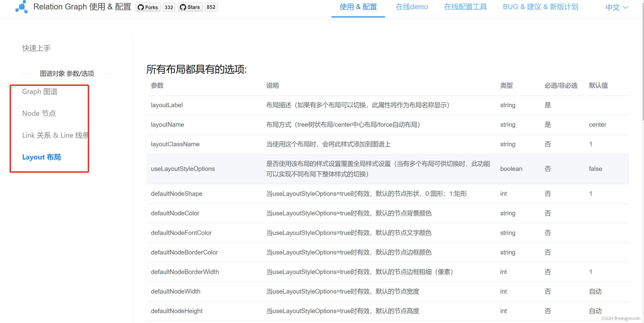644x323 pixels.
Task: Open 快速上手 in the sidebar
Action: pos(36,48)
